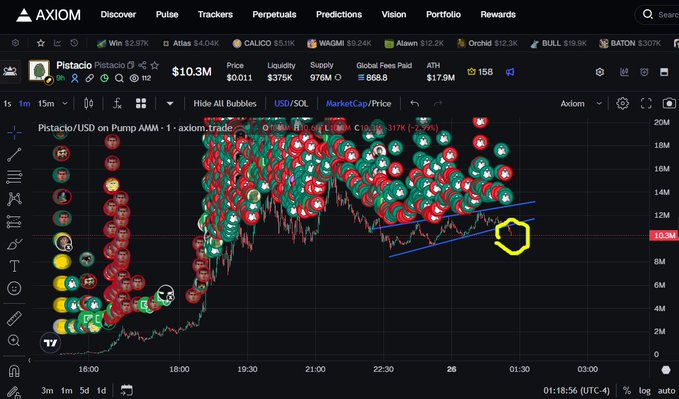Viewport: 679px width, 399px height.
Task: Toggle USD/SOL currency display
Action: pyautogui.click(x=291, y=104)
